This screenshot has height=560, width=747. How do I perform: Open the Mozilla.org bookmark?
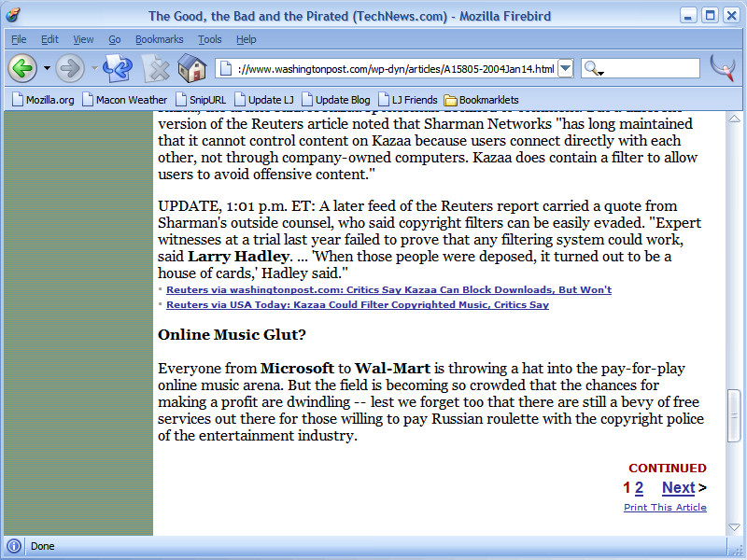[43, 100]
